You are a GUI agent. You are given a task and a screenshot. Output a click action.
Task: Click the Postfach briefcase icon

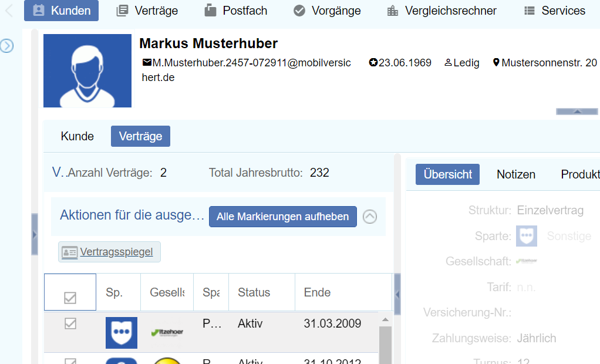(x=210, y=11)
